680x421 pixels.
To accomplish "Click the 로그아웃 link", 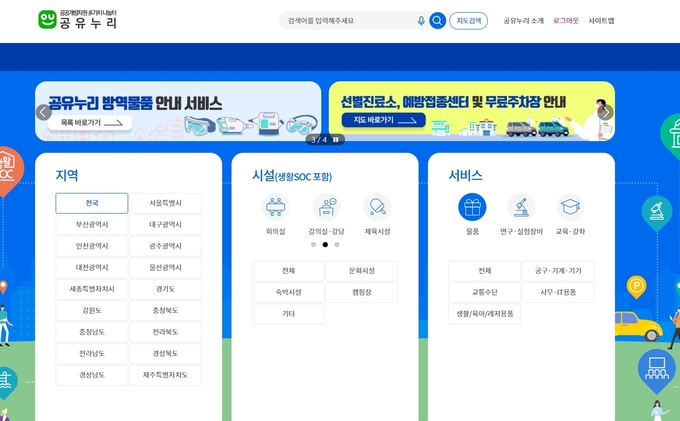I will tap(566, 20).
